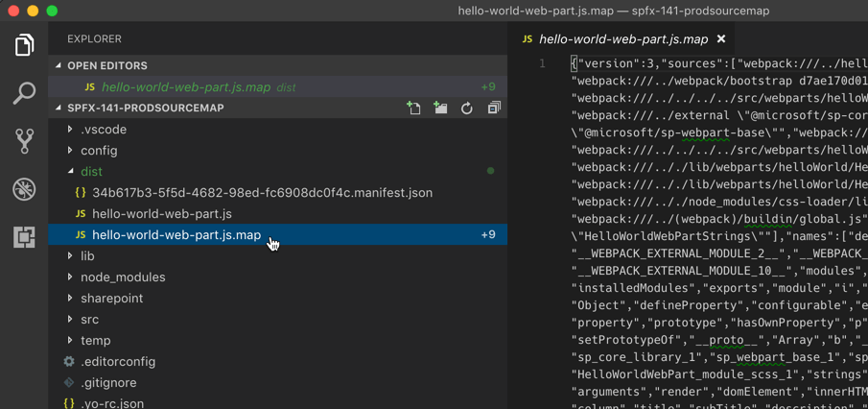Screen dimensions: 868x409
Task: Click the JS icon in the editor tab
Action: [528, 39]
